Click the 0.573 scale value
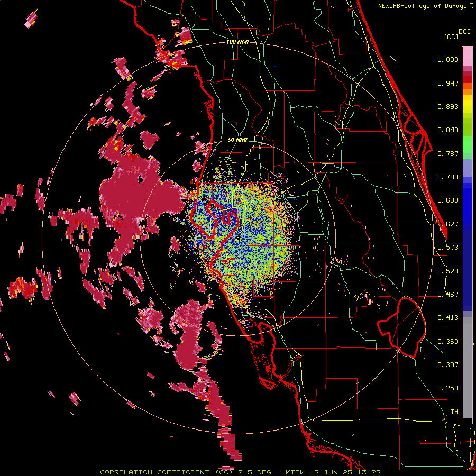This screenshot has width=476, height=476. pos(448,248)
